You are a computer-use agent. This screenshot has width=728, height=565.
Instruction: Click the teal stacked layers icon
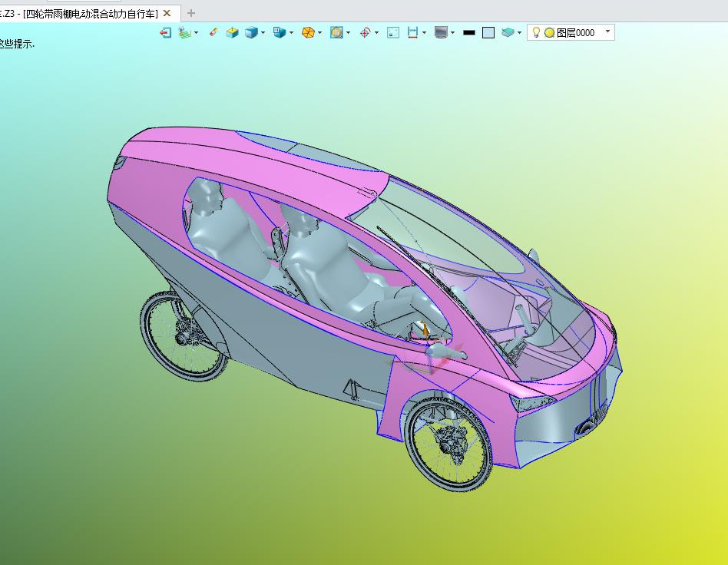508,33
